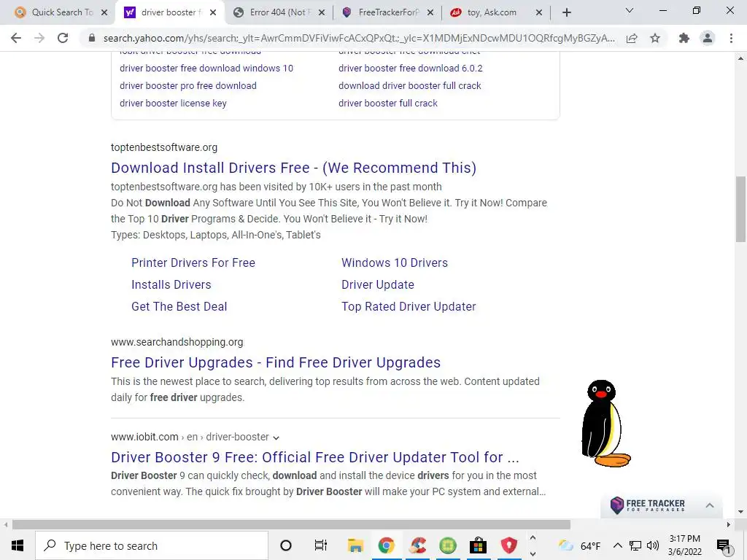
Task: Open the volume speaker icon
Action: 653,545
